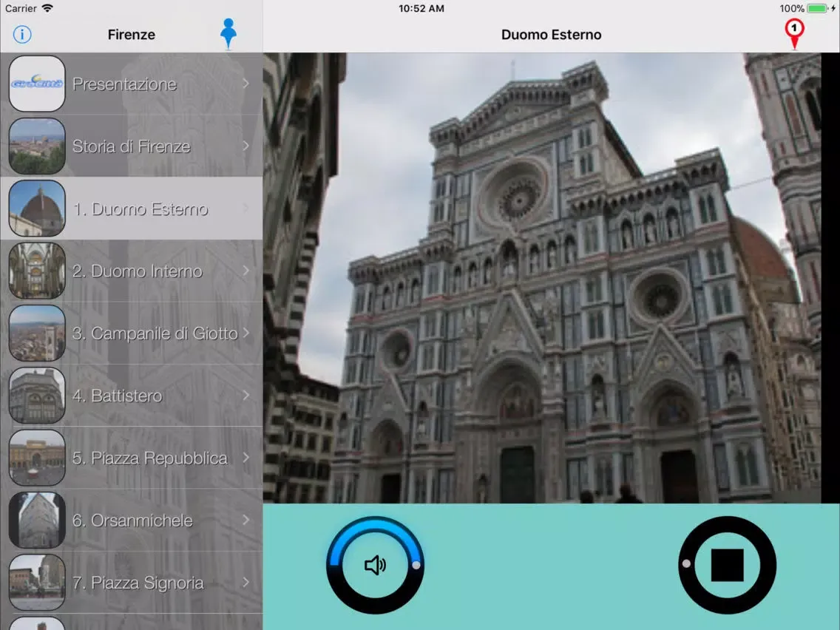The width and height of the screenshot is (840, 630).
Task: Open the Presentazione thumbnail logo
Action: (37, 84)
